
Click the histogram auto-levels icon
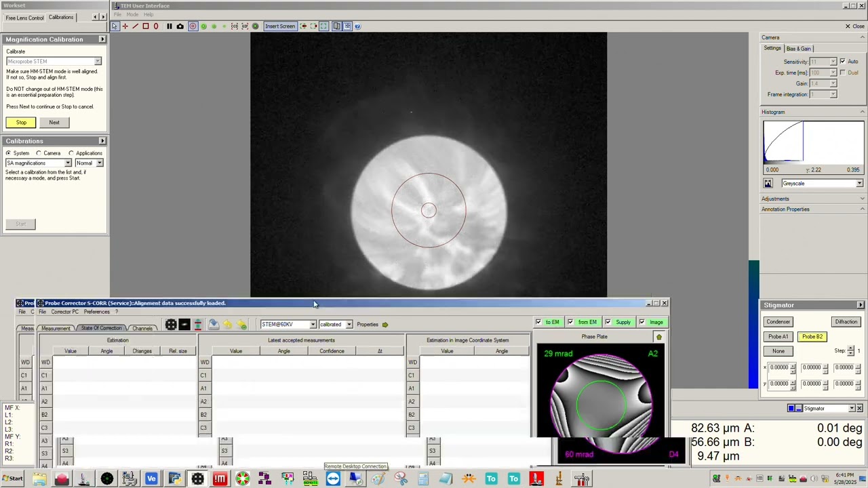point(768,184)
